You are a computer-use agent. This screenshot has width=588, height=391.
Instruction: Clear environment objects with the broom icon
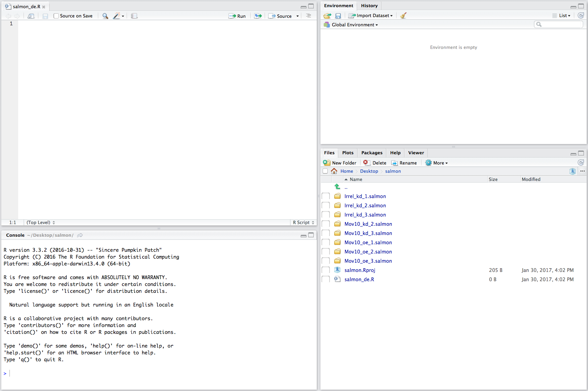(x=403, y=15)
